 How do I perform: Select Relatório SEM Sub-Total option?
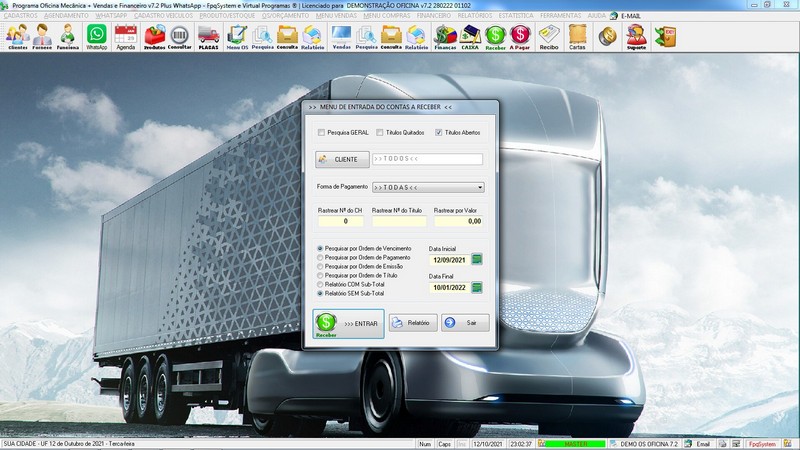(x=320, y=293)
